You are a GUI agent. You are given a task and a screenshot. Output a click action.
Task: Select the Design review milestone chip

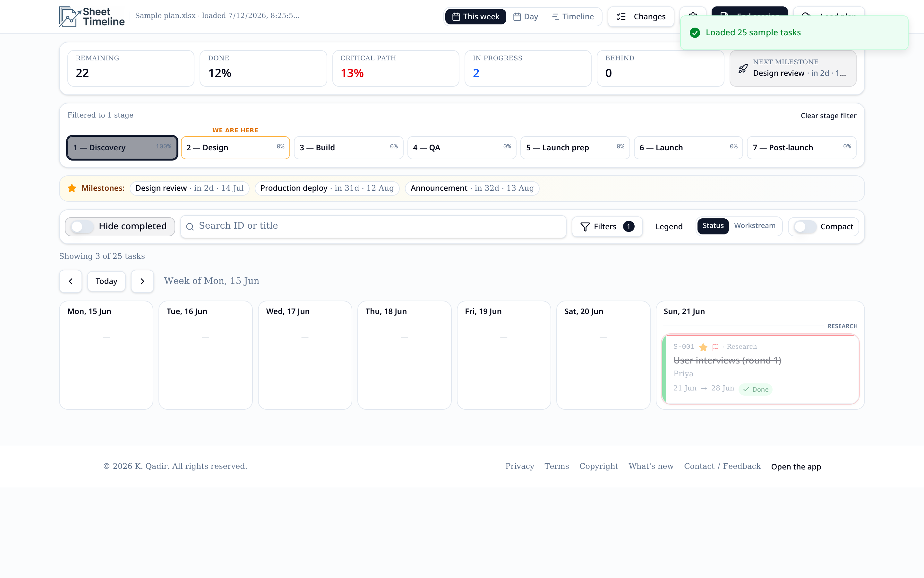(189, 188)
